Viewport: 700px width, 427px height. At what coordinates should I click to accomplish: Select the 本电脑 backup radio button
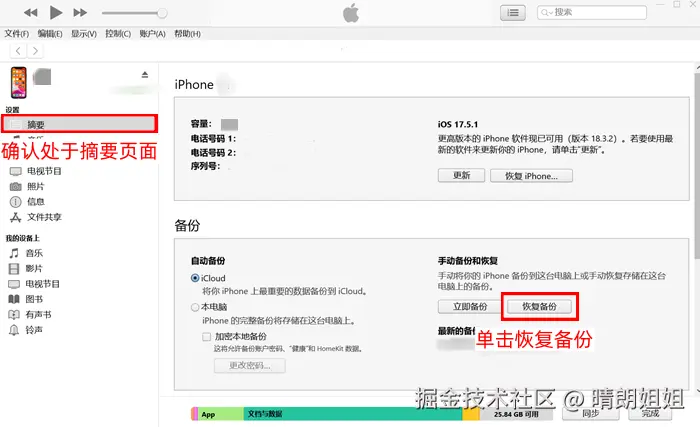(195, 307)
